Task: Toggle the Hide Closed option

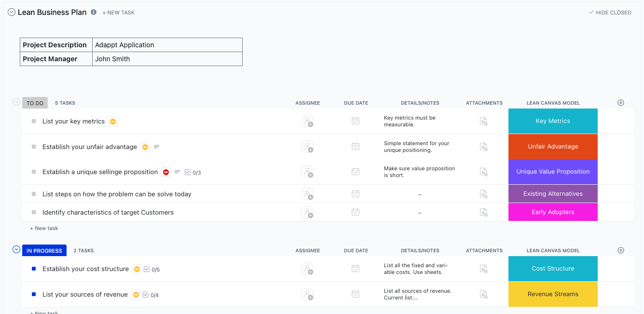Action: tap(610, 13)
